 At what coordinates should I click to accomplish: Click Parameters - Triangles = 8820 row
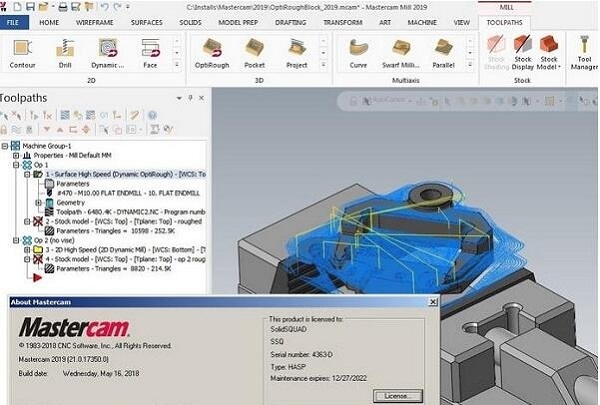tap(114, 269)
